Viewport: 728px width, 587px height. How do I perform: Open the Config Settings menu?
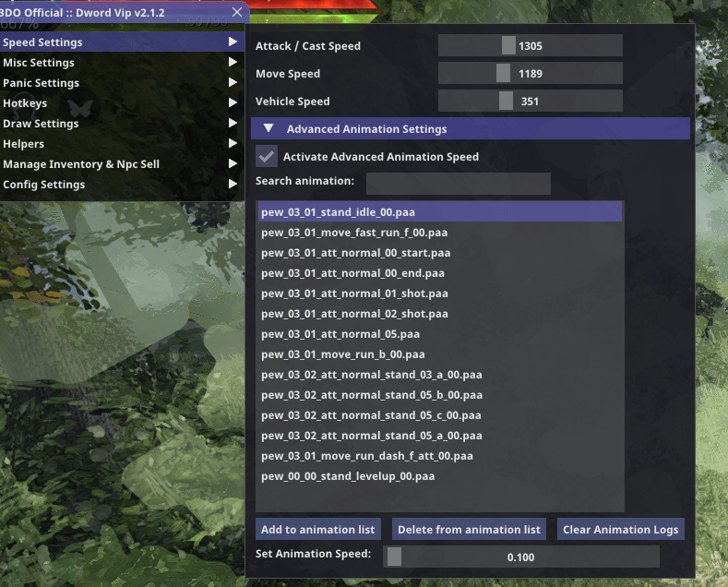coord(122,185)
